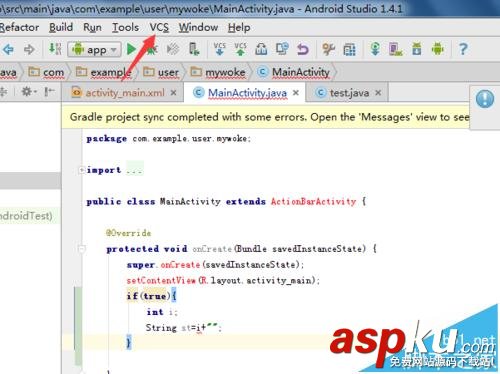Click the 'int i;' code line
The height and width of the screenshot is (374, 500).
coord(162,312)
